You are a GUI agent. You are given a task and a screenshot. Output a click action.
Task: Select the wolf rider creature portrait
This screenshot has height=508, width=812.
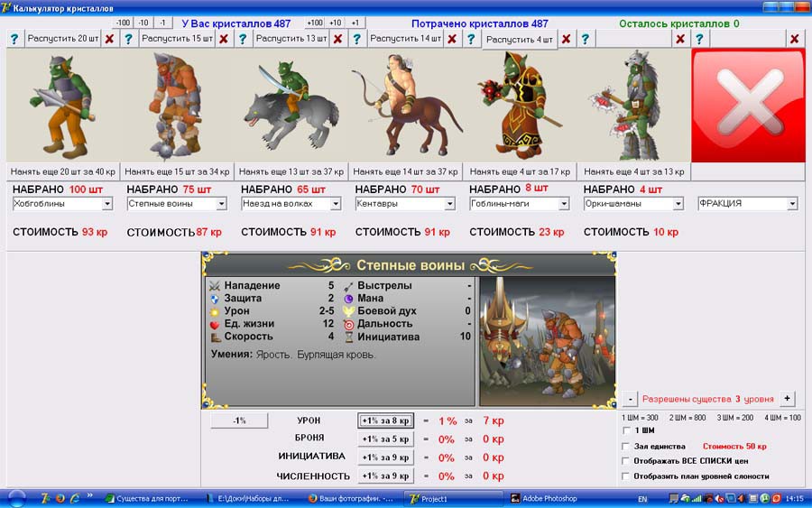pos(291,106)
